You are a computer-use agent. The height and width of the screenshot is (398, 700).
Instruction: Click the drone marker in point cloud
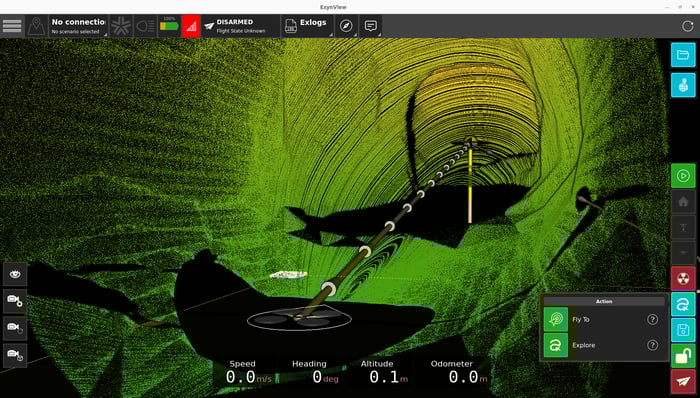[x=299, y=319]
